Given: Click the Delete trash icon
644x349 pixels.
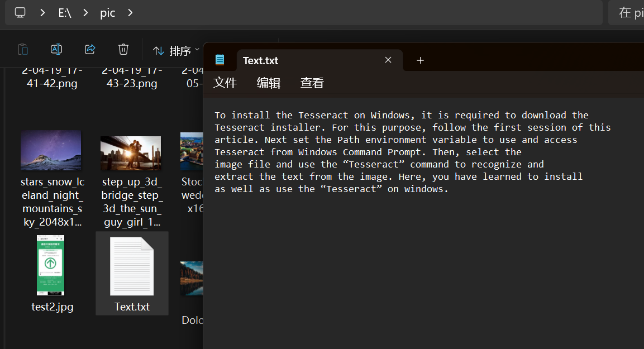Looking at the screenshot, I should [123, 50].
